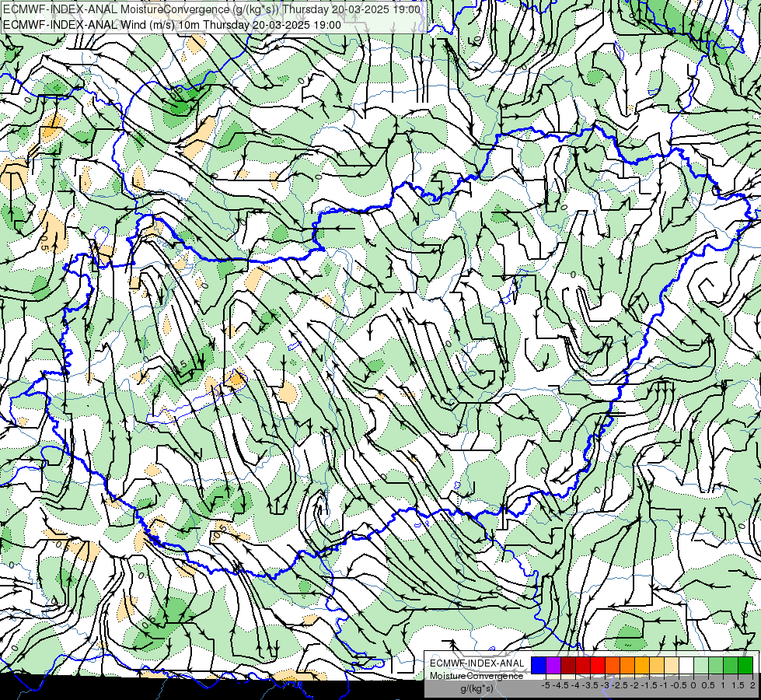The width and height of the screenshot is (761, 700).
Task: Click the -1 legend tick label
Action: tap(664, 685)
